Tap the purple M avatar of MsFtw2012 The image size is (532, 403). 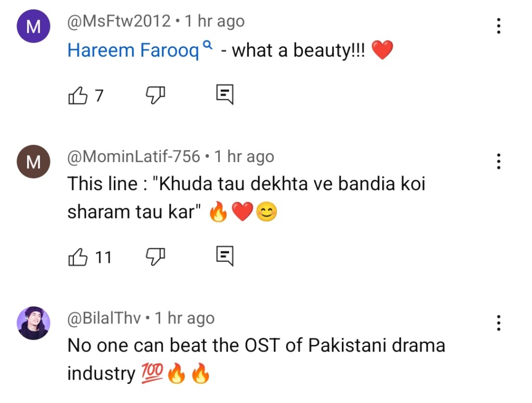33,26
